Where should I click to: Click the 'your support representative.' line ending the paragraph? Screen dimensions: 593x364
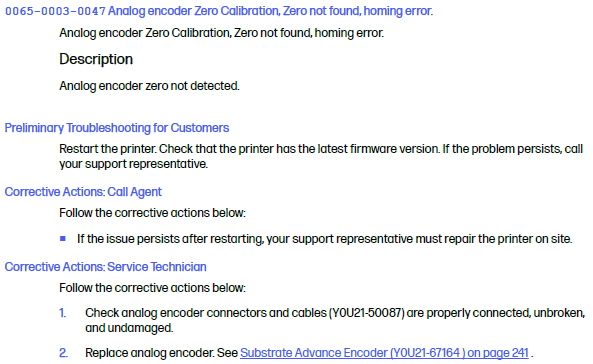tap(134, 164)
